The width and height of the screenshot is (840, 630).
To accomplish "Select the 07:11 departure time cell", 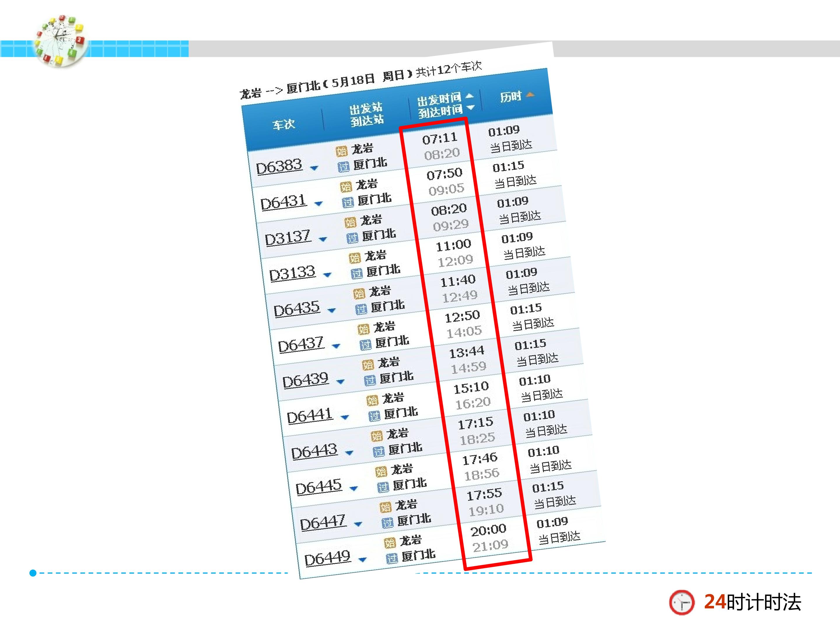I will point(440,138).
